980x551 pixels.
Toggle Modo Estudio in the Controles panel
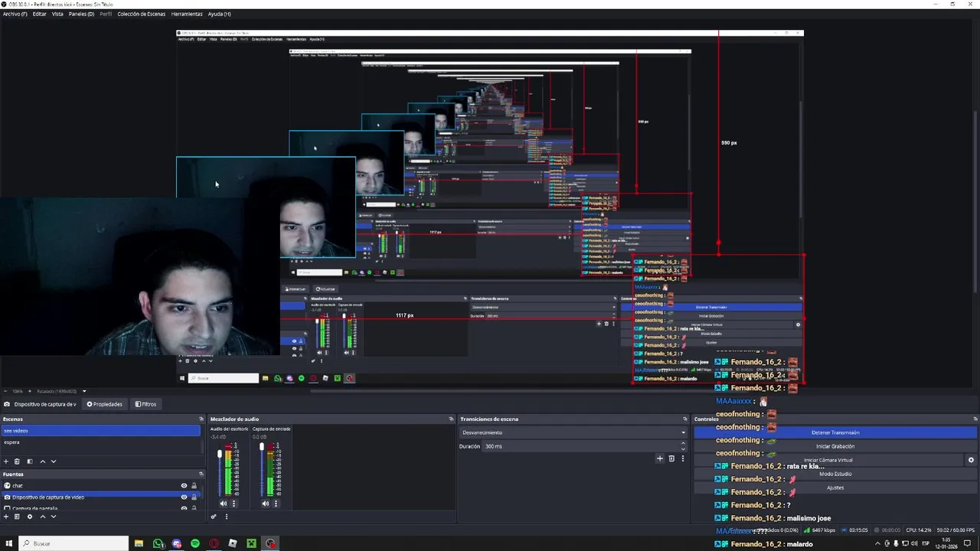point(835,474)
